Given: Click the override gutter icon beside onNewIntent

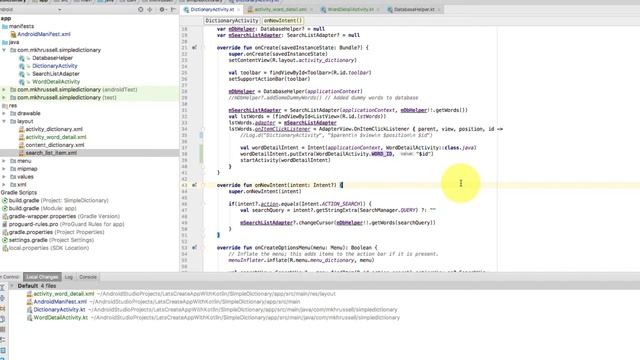Looking at the screenshot, I should pos(194,185).
